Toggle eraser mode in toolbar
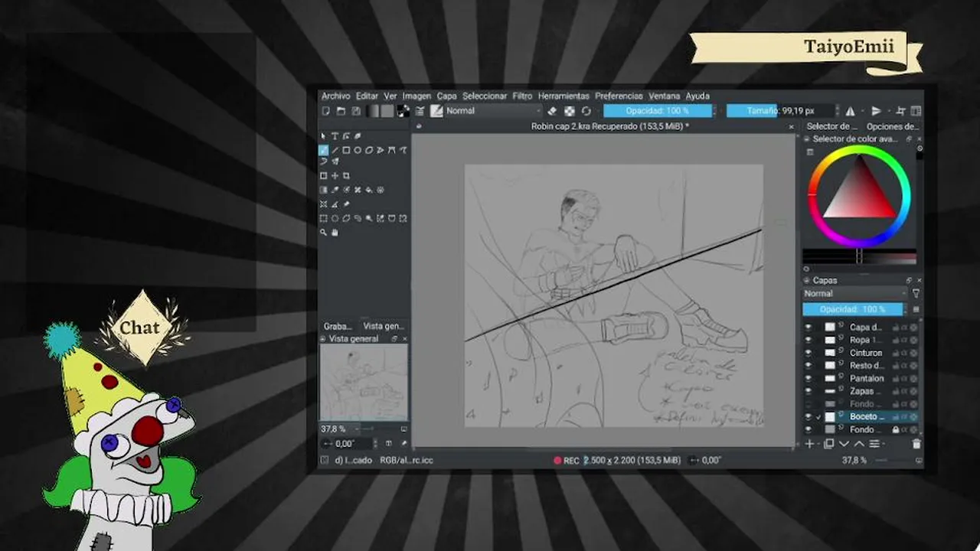The image size is (980, 551). 552,111
